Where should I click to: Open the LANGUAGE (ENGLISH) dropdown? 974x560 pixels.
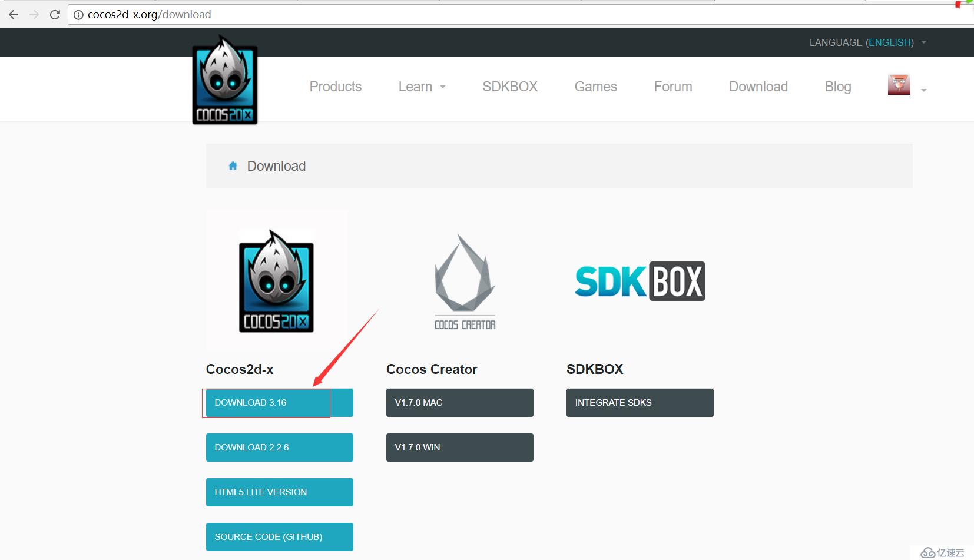click(868, 42)
